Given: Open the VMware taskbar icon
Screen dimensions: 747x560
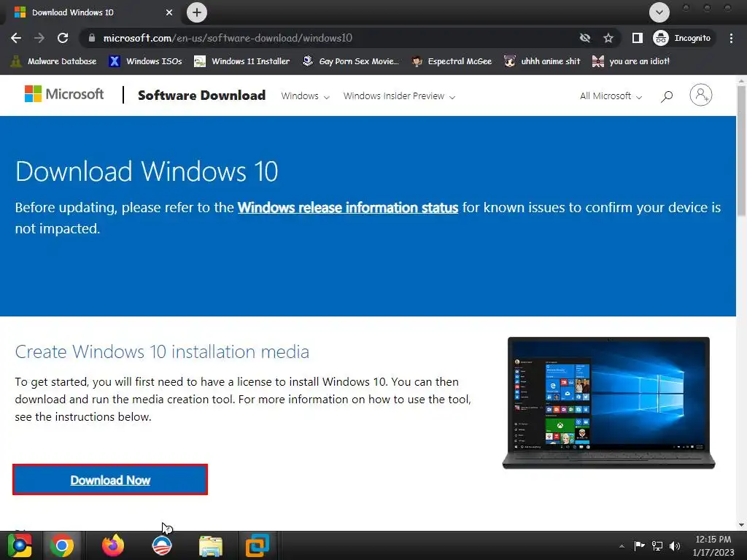Looking at the screenshot, I should coord(258,545).
